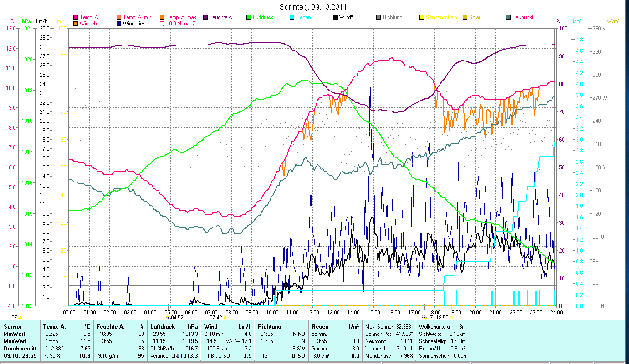This screenshot has width=629, height=364.
Task: Toggle the Taupunkt legend entry
Action: (508, 17)
